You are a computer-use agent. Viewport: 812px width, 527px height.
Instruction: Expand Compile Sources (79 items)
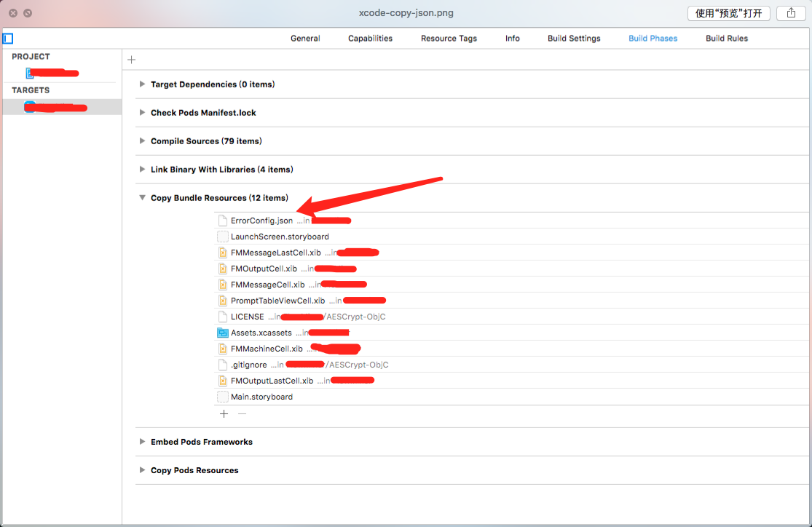click(x=142, y=141)
